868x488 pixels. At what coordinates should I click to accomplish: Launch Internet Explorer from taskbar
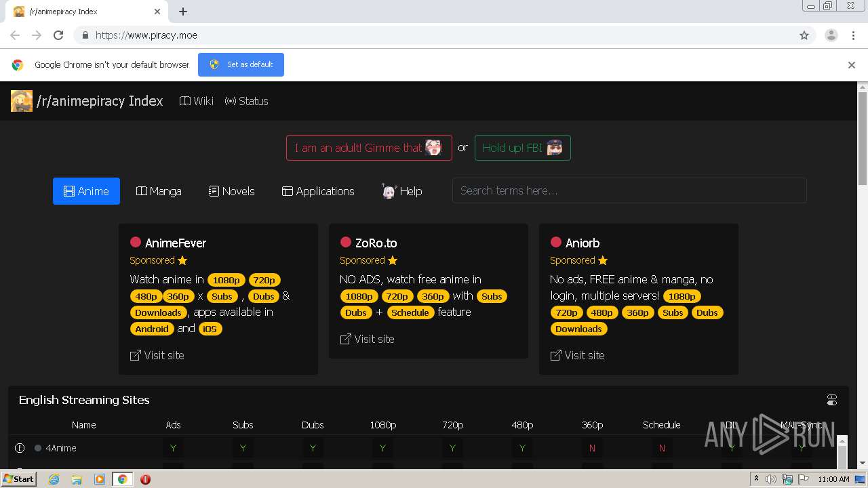click(x=54, y=479)
